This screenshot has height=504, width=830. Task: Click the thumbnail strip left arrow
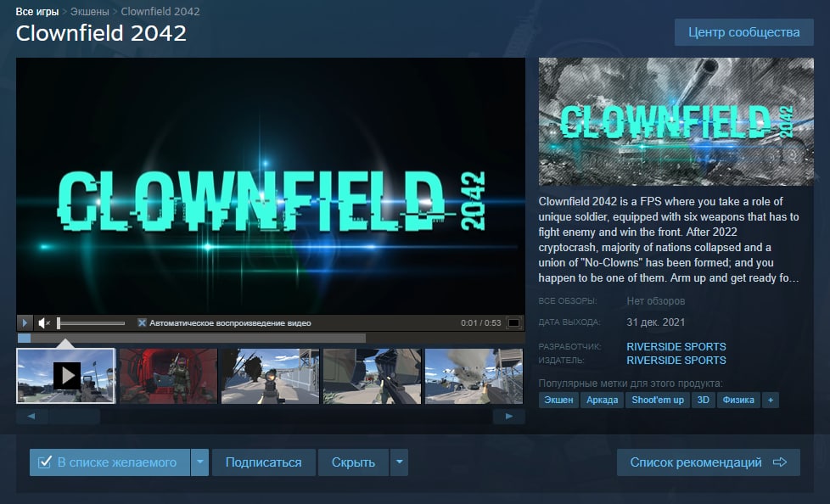point(31,416)
